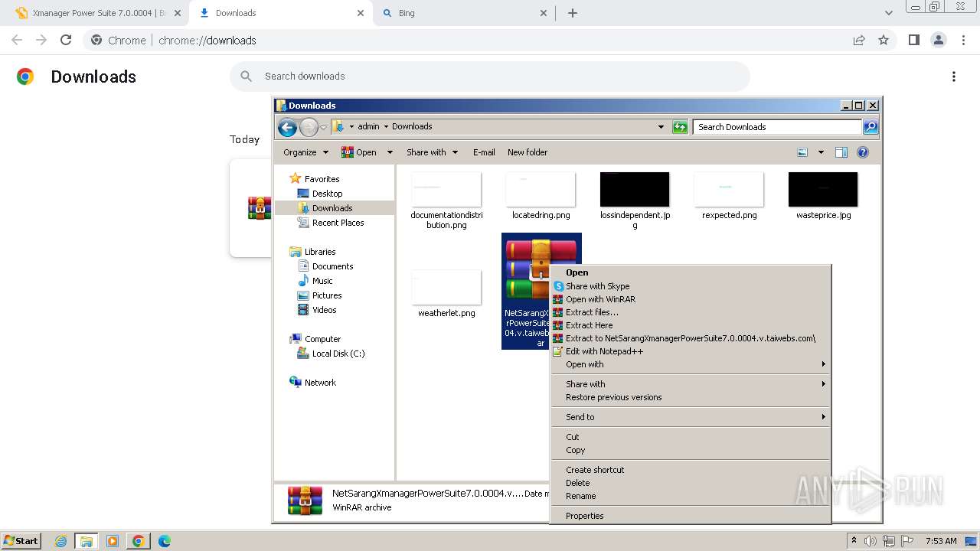The height and width of the screenshot is (551, 980).
Task: Click the Downloads breadcrumb in address bar
Action: (x=412, y=127)
